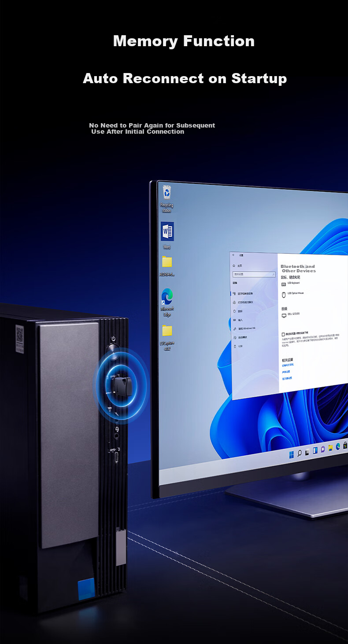Click the Settings search input field
The height and width of the screenshot is (644, 348).
pyautogui.click(x=254, y=274)
